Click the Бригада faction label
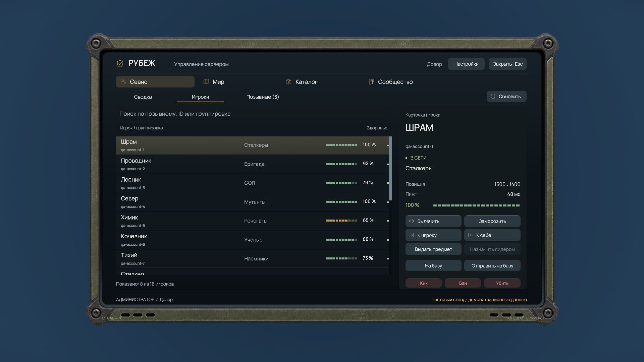 [254, 164]
